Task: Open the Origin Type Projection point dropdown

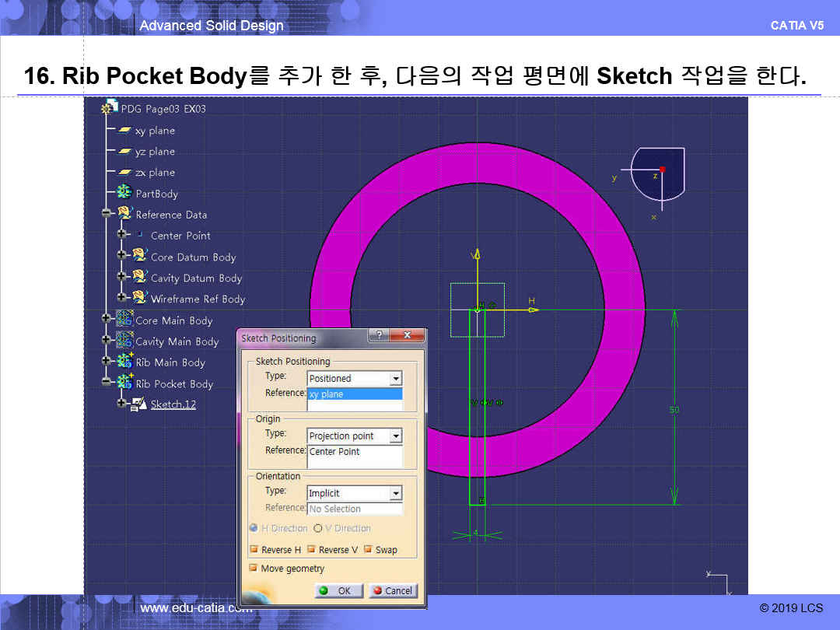Action: [x=396, y=436]
